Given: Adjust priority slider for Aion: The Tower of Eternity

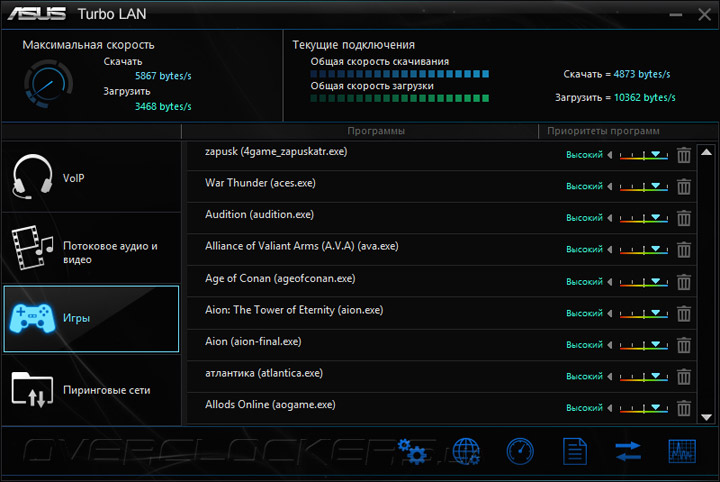Looking at the screenshot, I should [x=644, y=314].
